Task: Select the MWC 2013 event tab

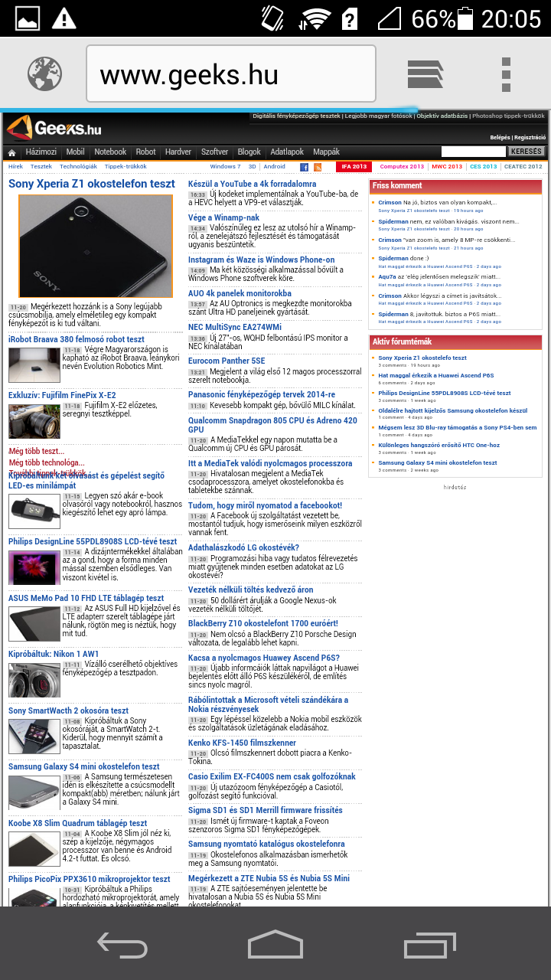Action: (447, 167)
